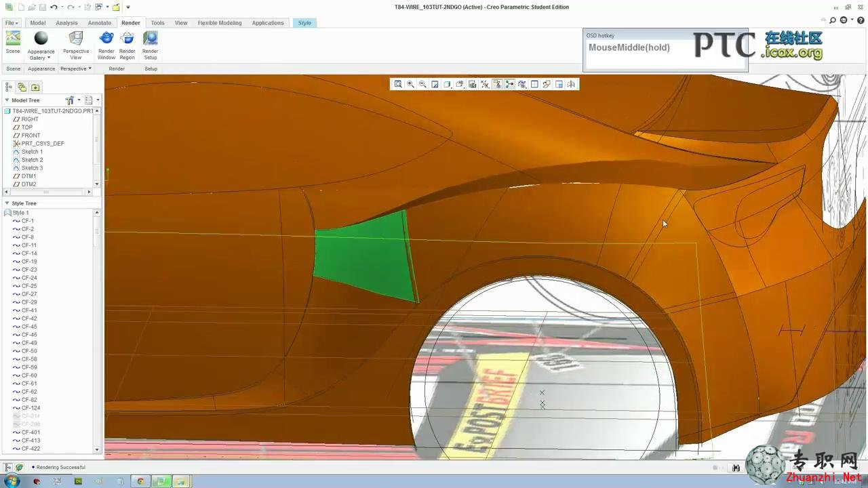Switch to the Model tab
Screen dimensions: 868x488
coord(38,23)
